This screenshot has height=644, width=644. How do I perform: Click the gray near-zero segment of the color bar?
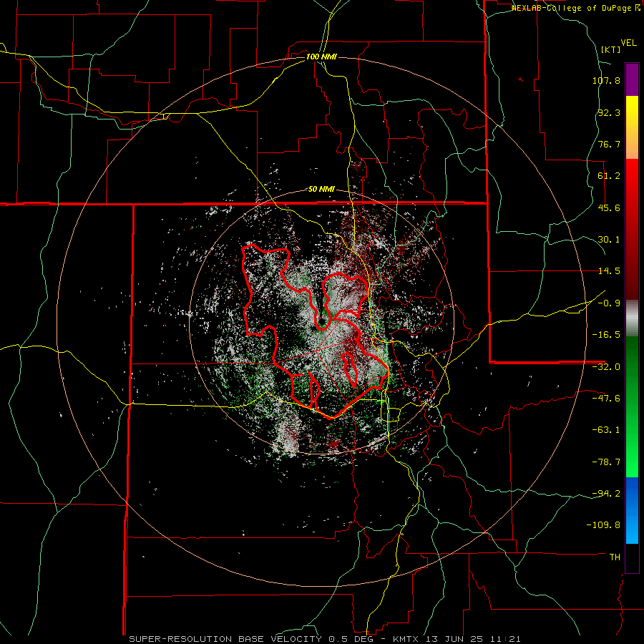632,318
